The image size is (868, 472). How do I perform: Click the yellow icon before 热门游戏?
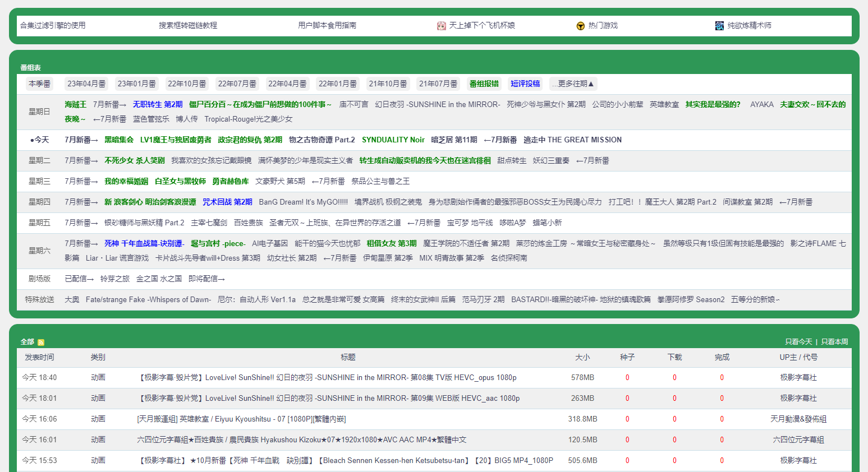[581, 26]
